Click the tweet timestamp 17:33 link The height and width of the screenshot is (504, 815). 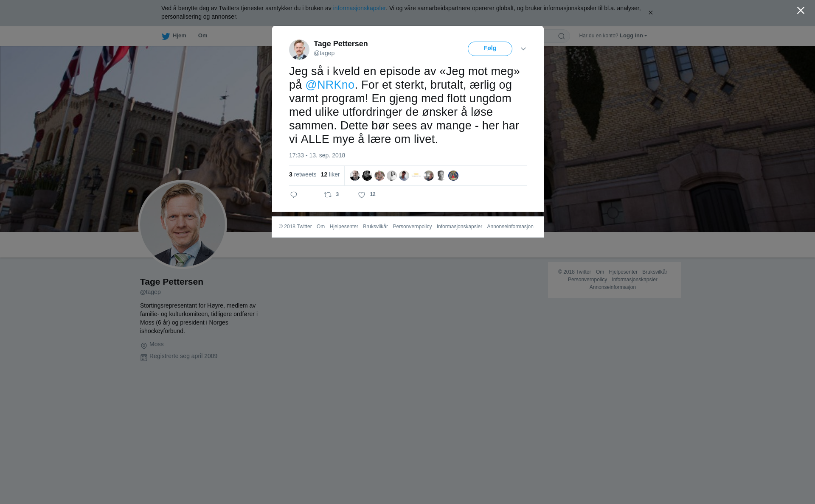pyautogui.click(x=317, y=155)
